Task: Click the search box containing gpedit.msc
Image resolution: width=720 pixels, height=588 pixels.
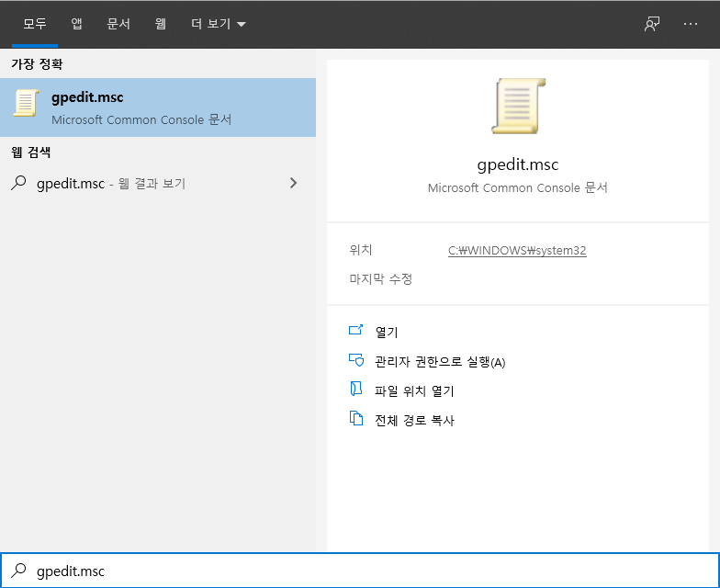Action: click(x=360, y=571)
